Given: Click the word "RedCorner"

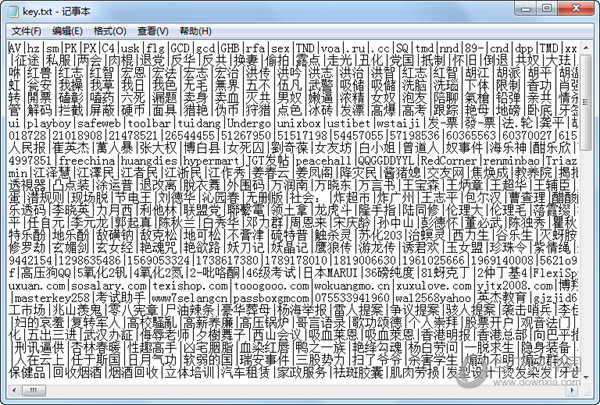Looking at the screenshot, I should pos(448,161).
